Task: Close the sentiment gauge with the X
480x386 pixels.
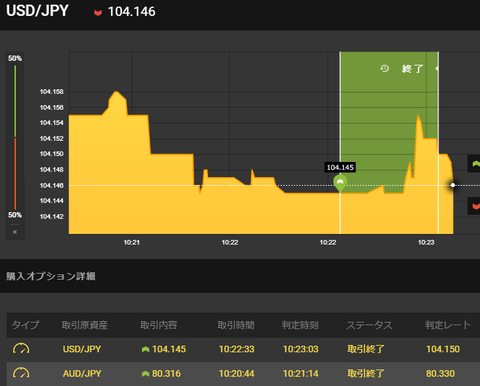Action: point(15,232)
